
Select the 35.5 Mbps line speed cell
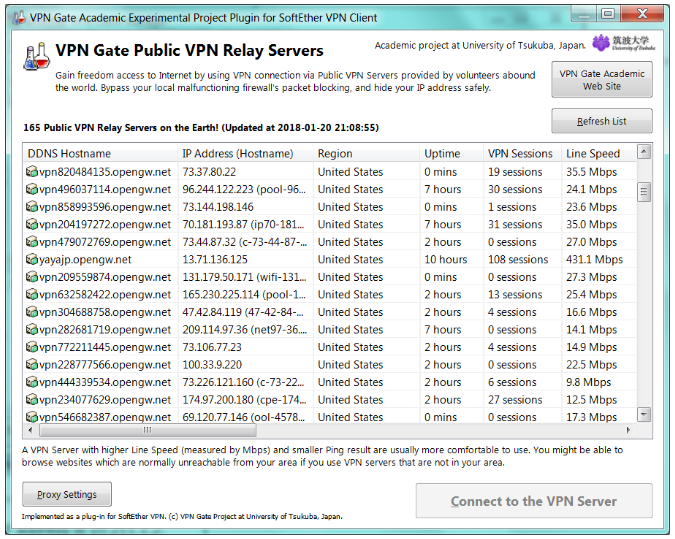(591, 172)
